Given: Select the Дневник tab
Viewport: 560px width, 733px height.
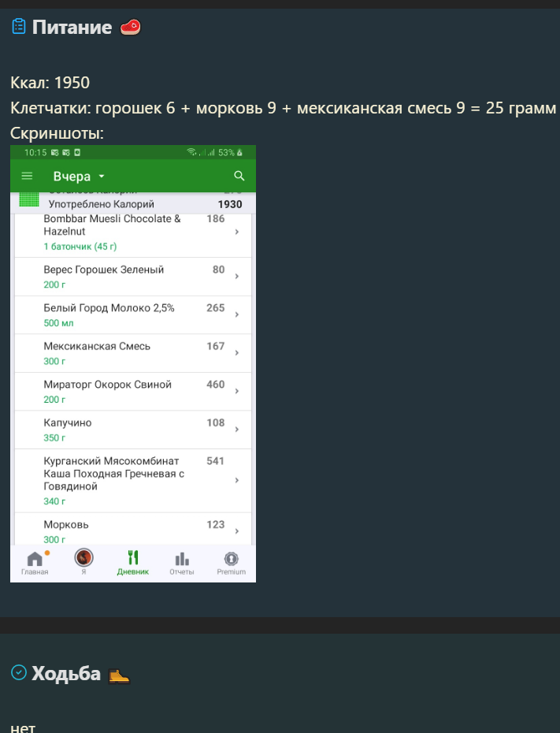Looking at the screenshot, I should (132, 563).
